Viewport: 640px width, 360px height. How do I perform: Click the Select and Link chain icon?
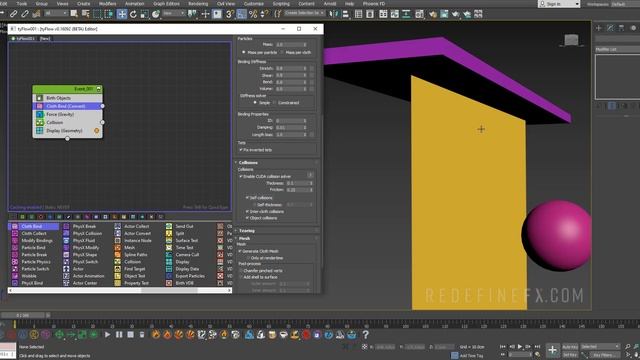click(14, 14)
